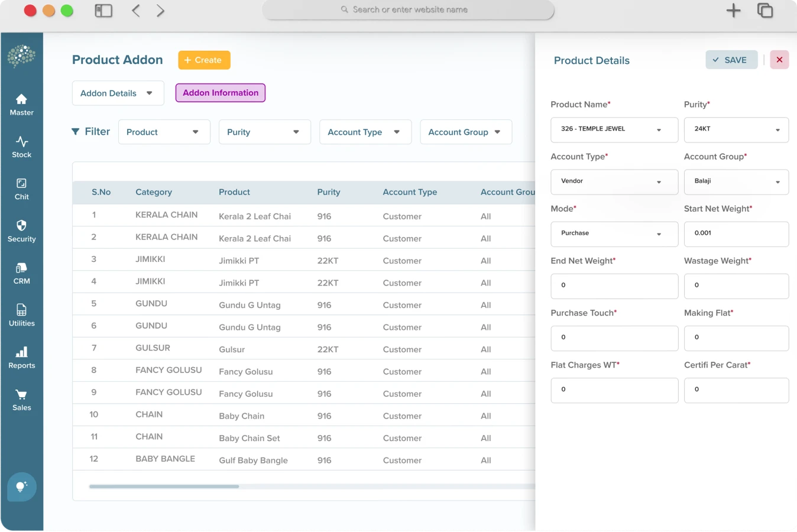This screenshot has width=797, height=532.
Task: Select the Gulsur product cell
Action: pos(232,349)
